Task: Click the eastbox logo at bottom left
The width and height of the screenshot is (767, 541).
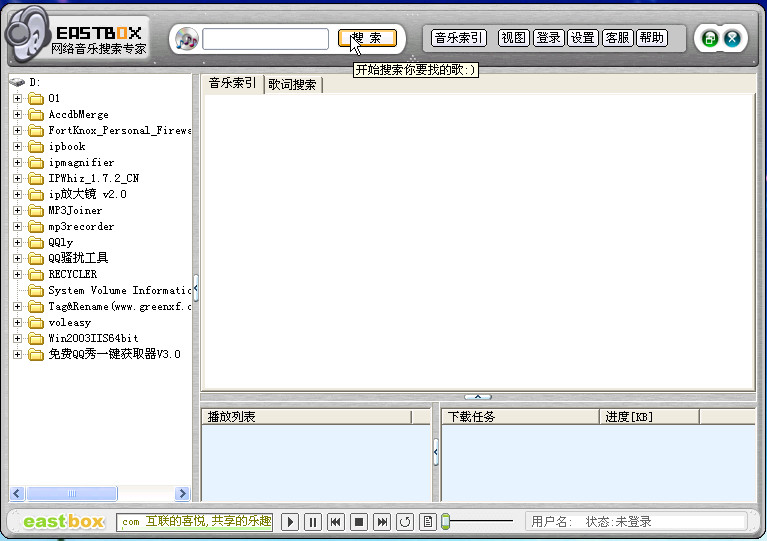Action: [x=64, y=521]
